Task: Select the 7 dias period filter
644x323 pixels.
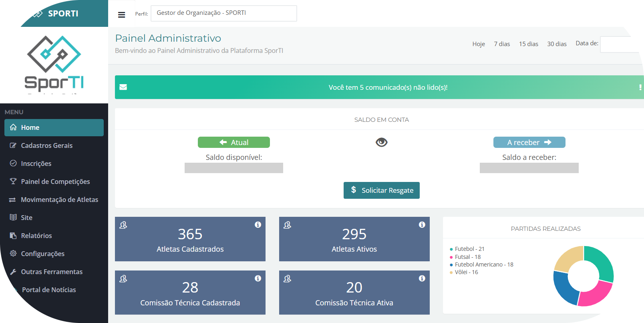Action: coord(502,44)
